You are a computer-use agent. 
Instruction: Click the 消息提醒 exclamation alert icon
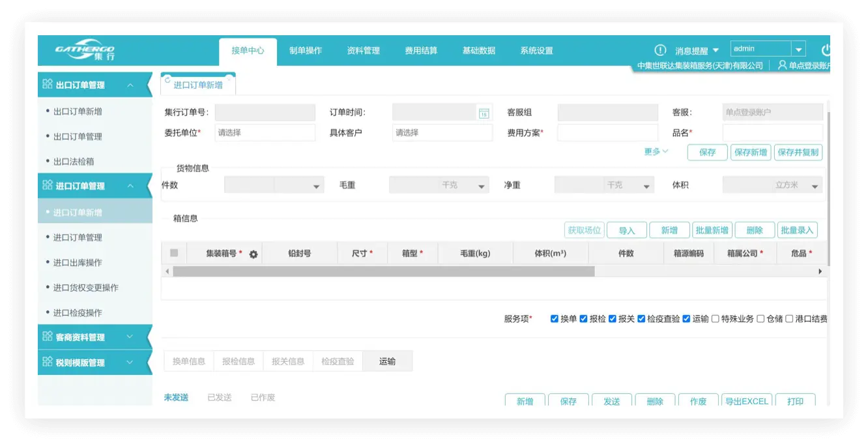click(660, 50)
